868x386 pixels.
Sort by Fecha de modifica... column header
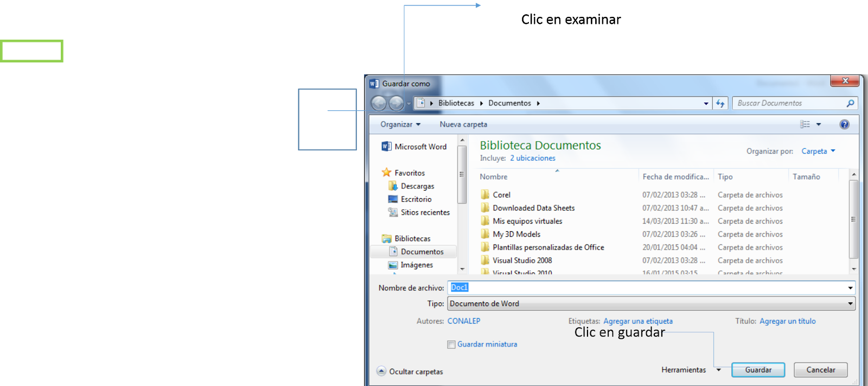pyautogui.click(x=676, y=176)
